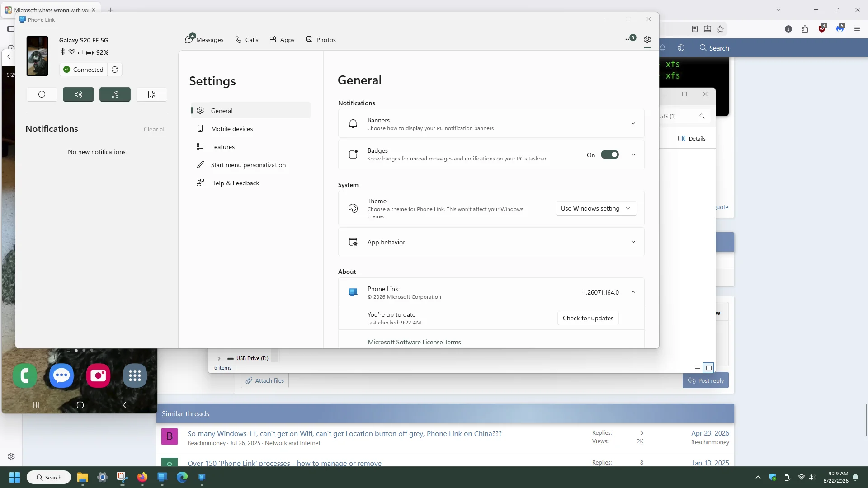868x488 pixels.
Task: Expand the USB Drive (E:) tree item
Action: [x=219, y=358]
